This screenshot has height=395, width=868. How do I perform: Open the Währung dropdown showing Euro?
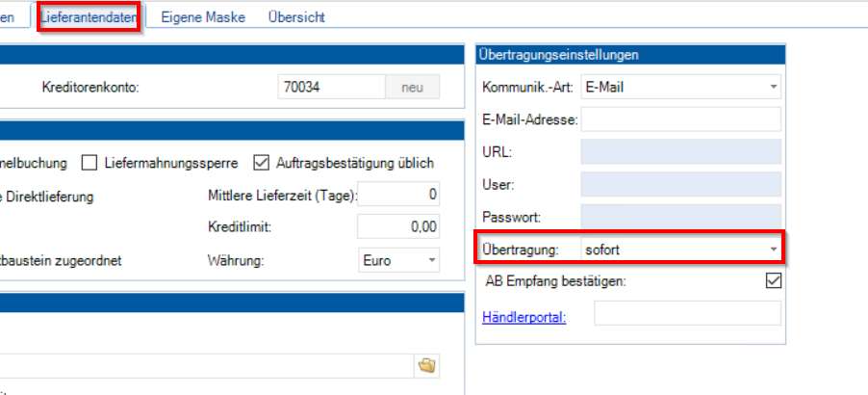click(398, 260)
